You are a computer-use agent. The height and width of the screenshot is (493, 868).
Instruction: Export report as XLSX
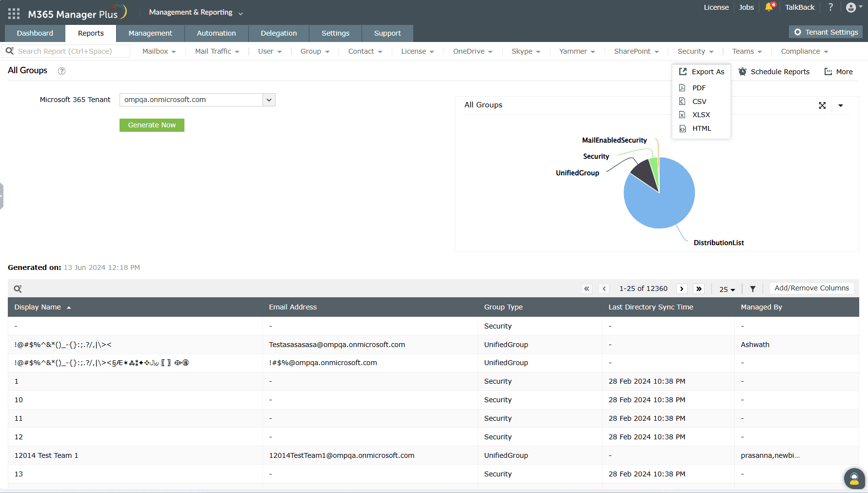[x=701, y=115]
